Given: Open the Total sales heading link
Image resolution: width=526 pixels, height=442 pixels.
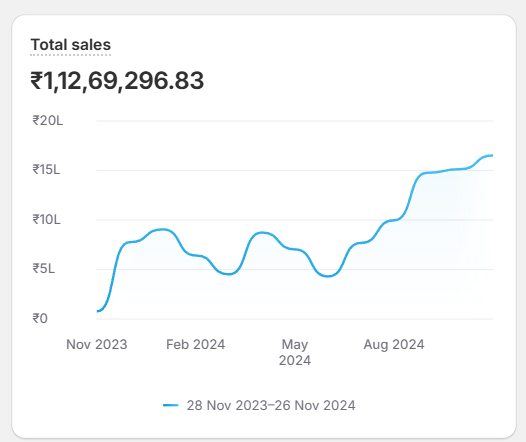Looking at the screenshot, I should pos(70,45).
